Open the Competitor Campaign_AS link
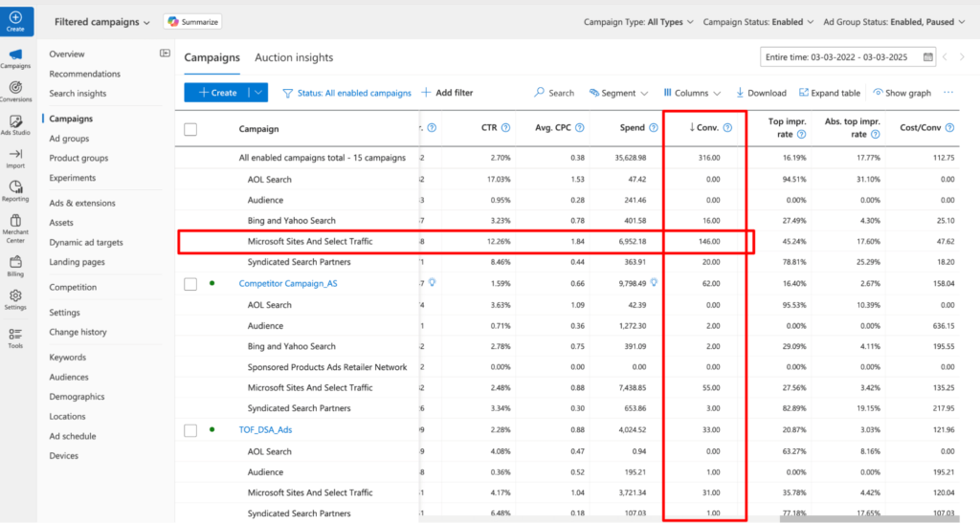This screenshot has width=980, height=523. tap(287, 284)
